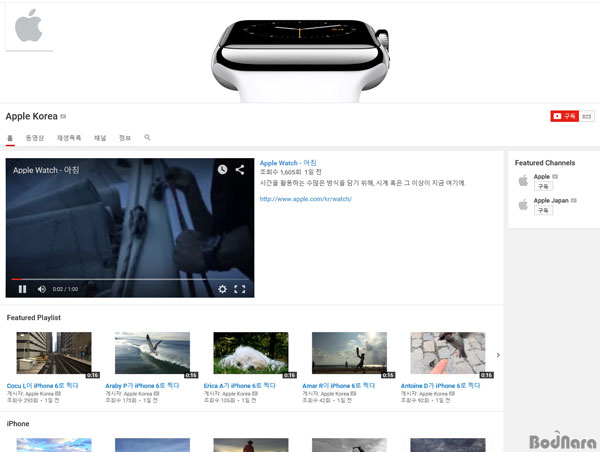The image size is (600, 452).
Task: Open the Cocu L train station thumbnail
Action: (54, 353)
